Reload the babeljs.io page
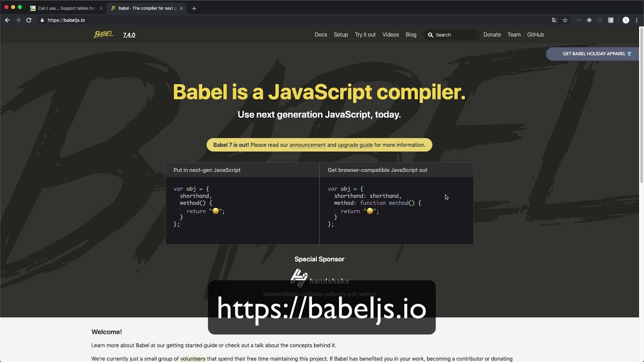The image size is (644, 362). coord(29,20)
